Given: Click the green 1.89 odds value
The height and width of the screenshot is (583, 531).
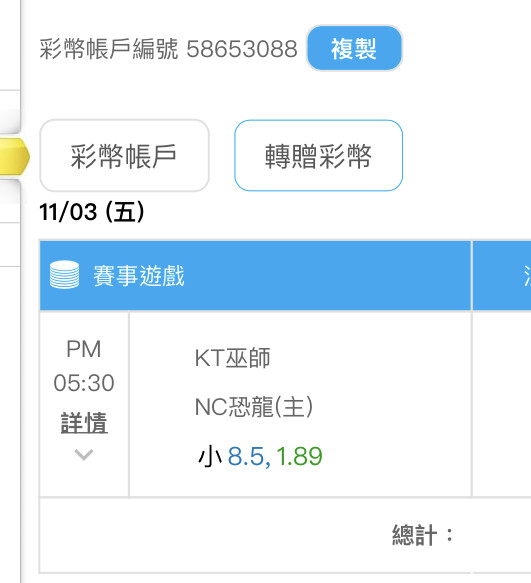Looking at the screenshot, I should tap(299, 456).
